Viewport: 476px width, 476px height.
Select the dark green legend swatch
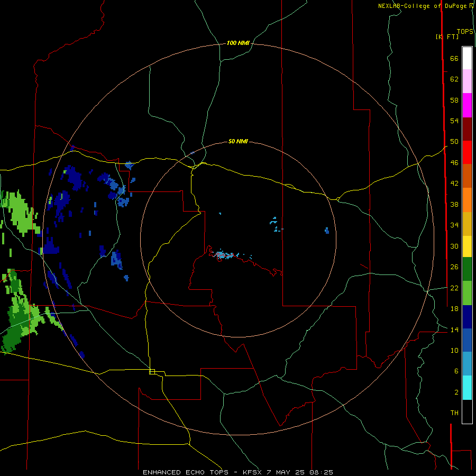[467, 269]
